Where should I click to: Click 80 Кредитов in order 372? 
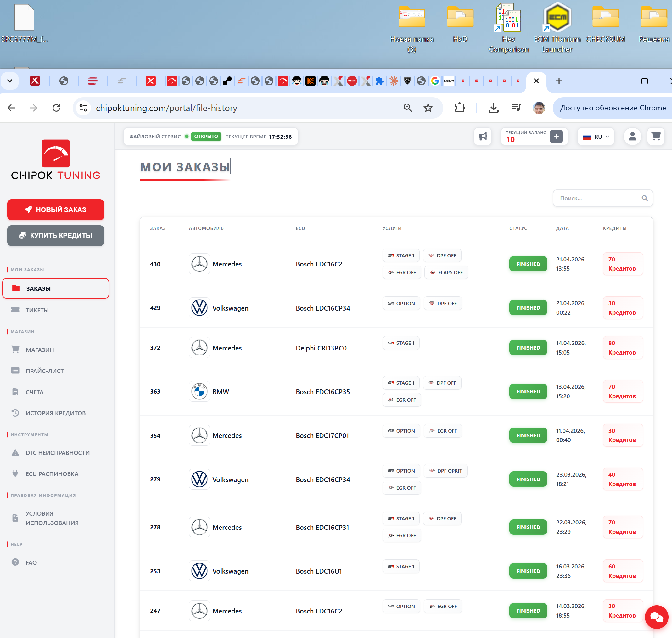click(622, 348)
